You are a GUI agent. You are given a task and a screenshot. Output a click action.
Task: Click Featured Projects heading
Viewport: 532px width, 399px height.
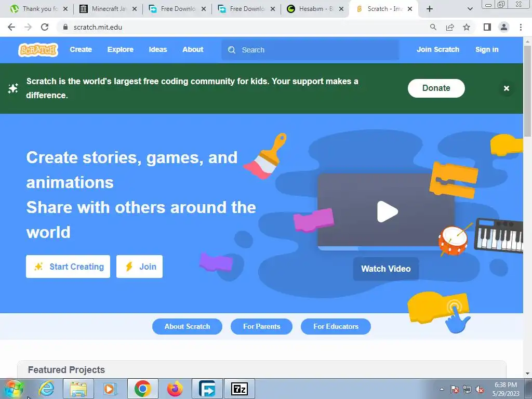pyautogui.click(x=66, y=370)
